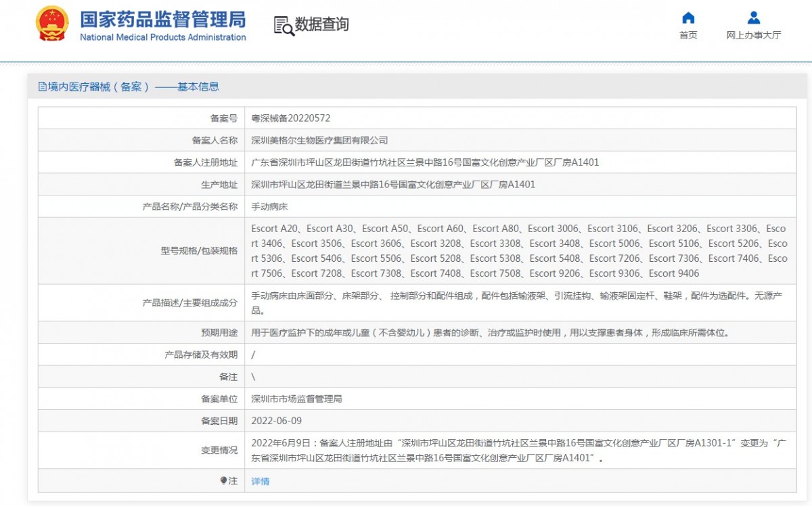Screen dimensions: 812x506
Task: Click the slash value for 产品存储及有效期
Action: coord(253,354)
